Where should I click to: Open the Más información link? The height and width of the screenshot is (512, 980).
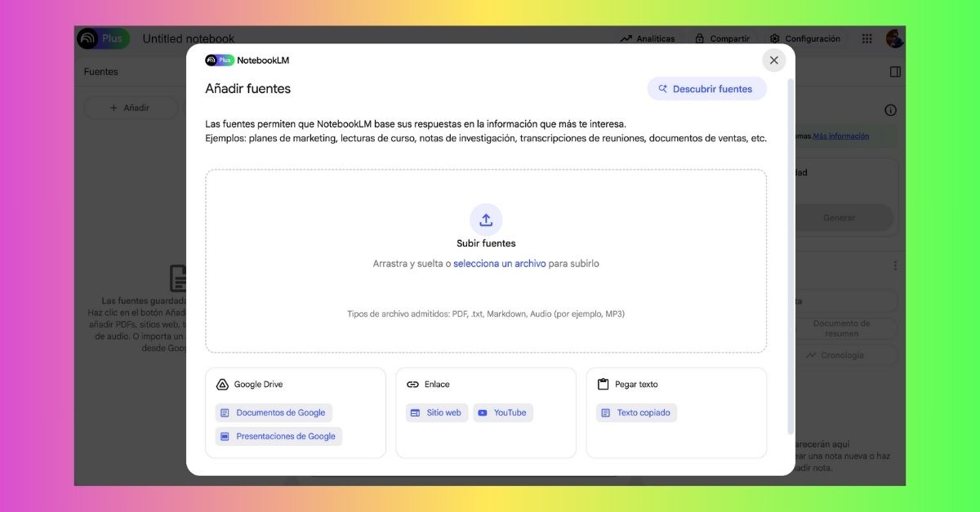click(x=841, y=136)
